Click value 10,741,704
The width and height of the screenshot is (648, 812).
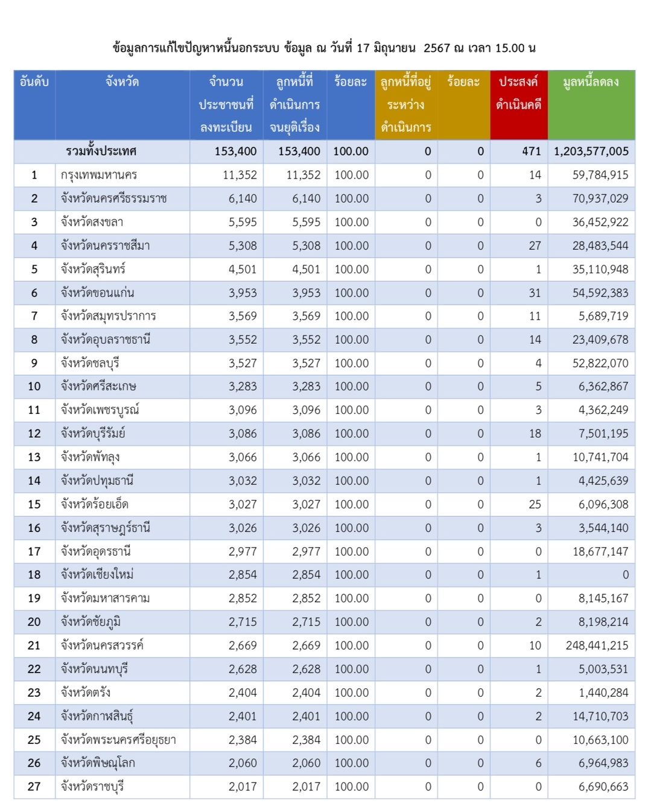coord(600,457)
